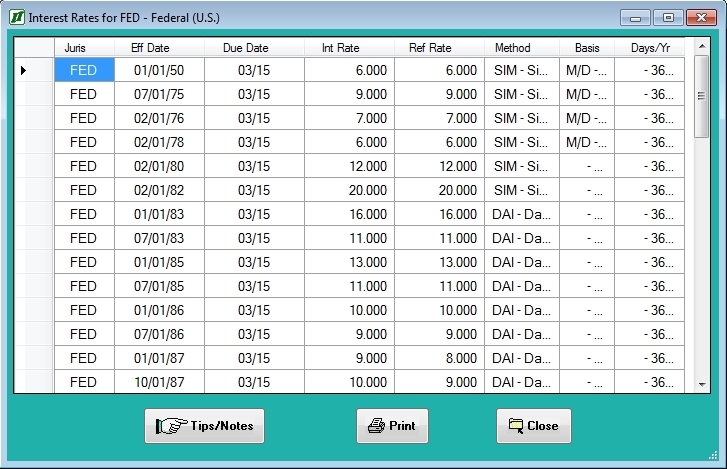Click the Eff Date column header
This screenshot has height=469, width=727.
[x=159, y=48]
